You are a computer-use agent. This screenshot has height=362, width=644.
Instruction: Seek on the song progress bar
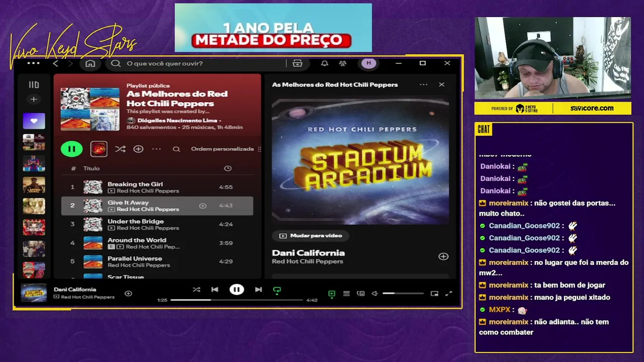[237, 300]
